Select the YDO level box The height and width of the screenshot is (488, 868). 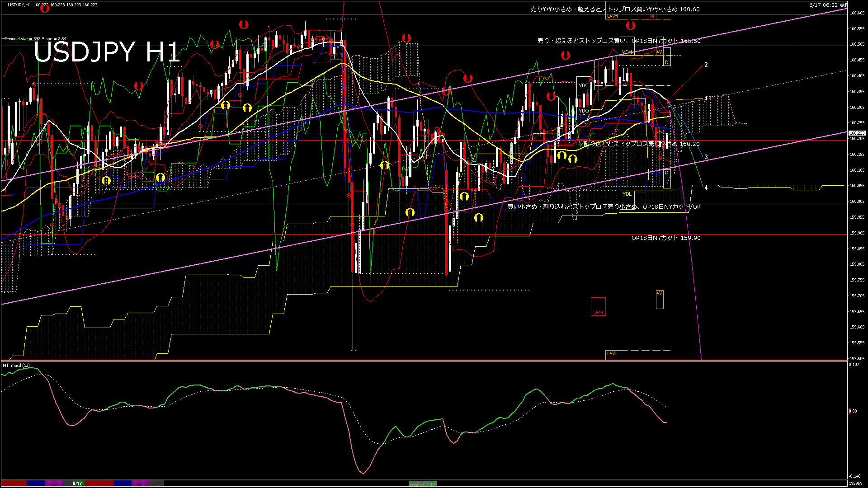(584, 111)
